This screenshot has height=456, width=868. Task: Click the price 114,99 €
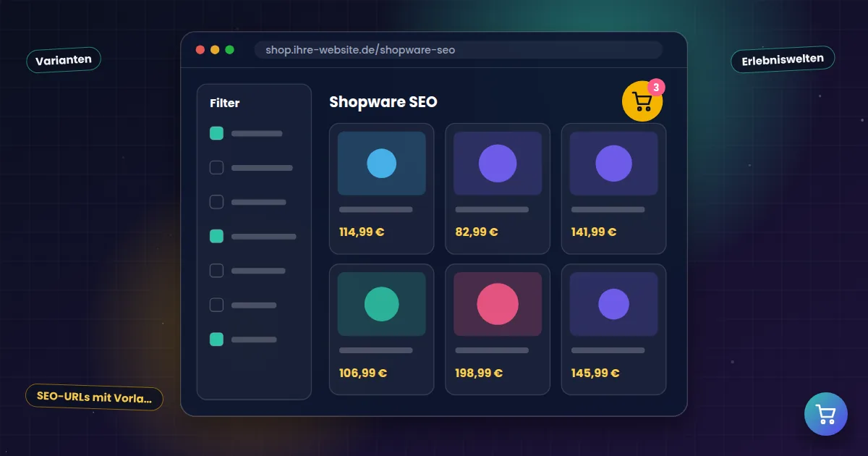click(x=362, y=232)
